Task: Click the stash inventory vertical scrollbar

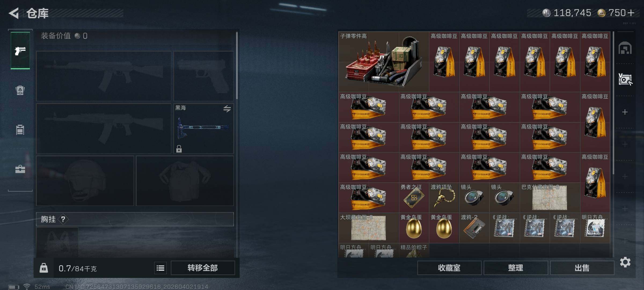Action: (x=613, y=103)
